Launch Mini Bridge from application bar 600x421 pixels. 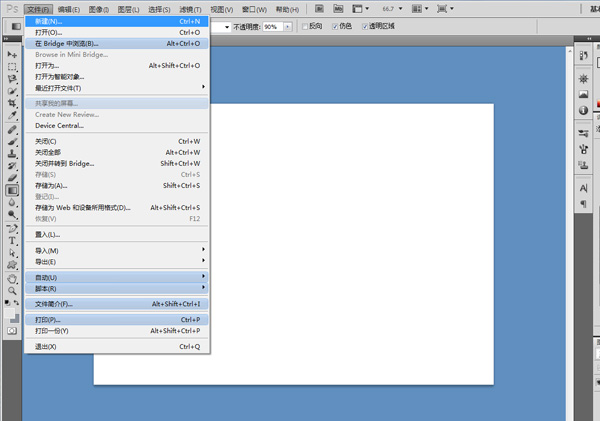(x=338, y=8)
